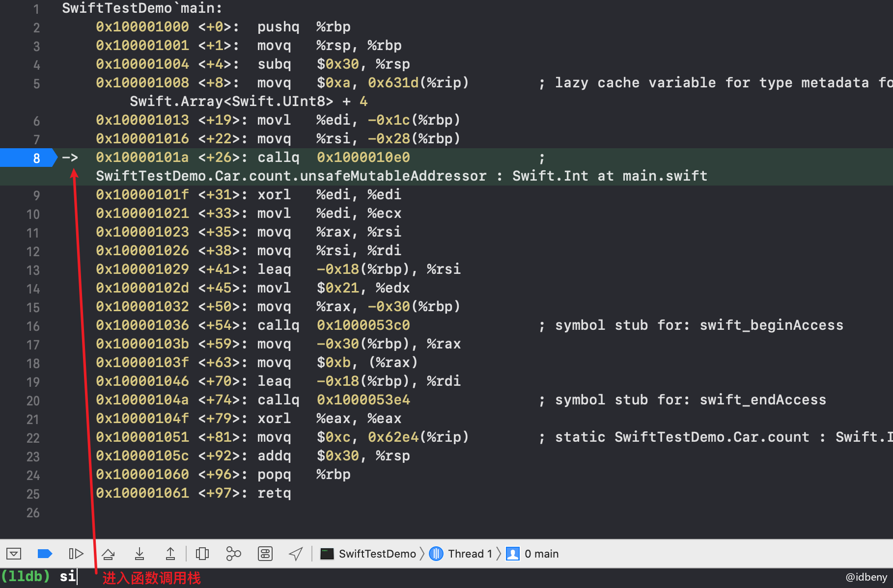The image size is (893, 588).
Task: Open the Debug View Hierarchy tool
Action: click(x=202, y=554)
